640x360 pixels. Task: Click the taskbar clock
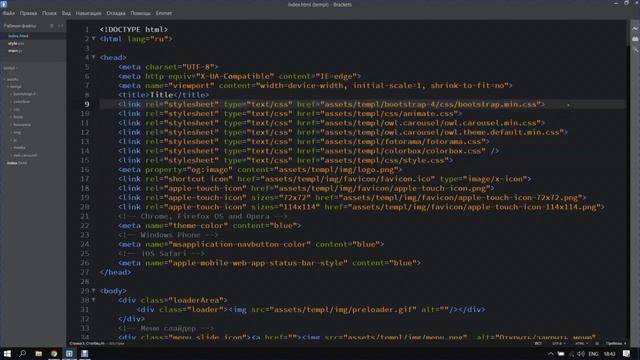pos(609,354)
